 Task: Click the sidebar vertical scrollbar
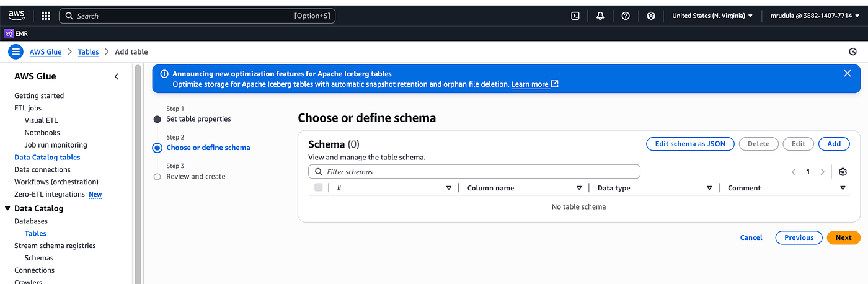(138, 174)
